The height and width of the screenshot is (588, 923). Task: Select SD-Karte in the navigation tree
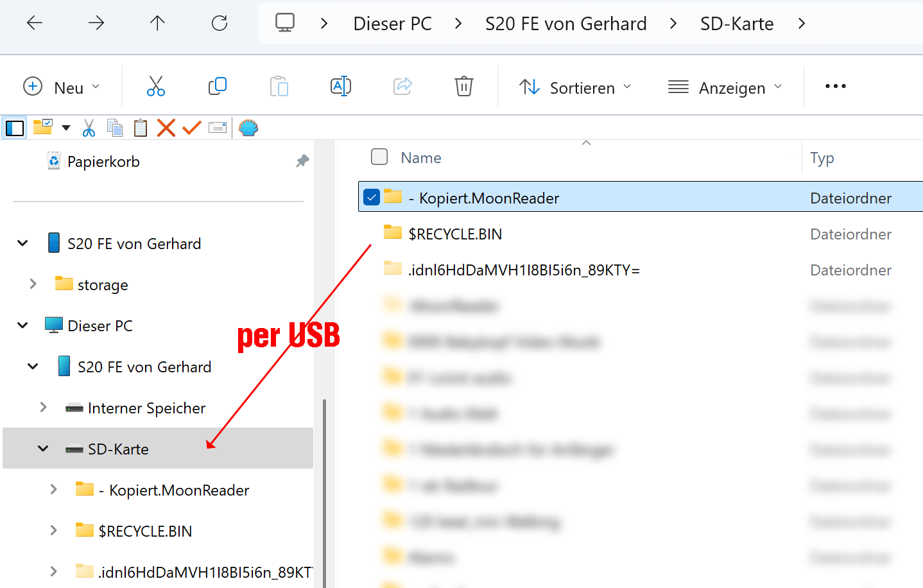[x=158, y=448]
